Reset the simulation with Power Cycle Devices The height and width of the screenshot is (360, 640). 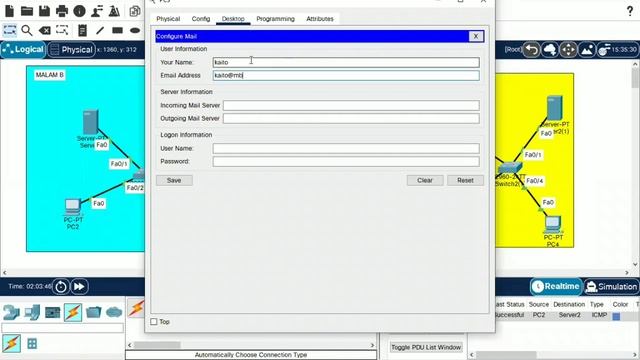[61, 287]
